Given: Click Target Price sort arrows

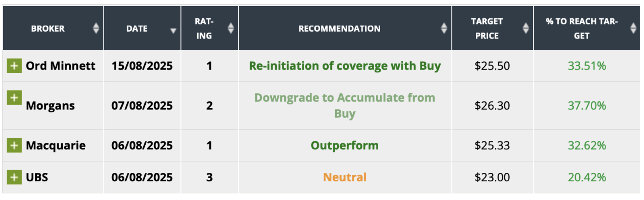Looking at the screenshot, I should [x=525, y=28].
